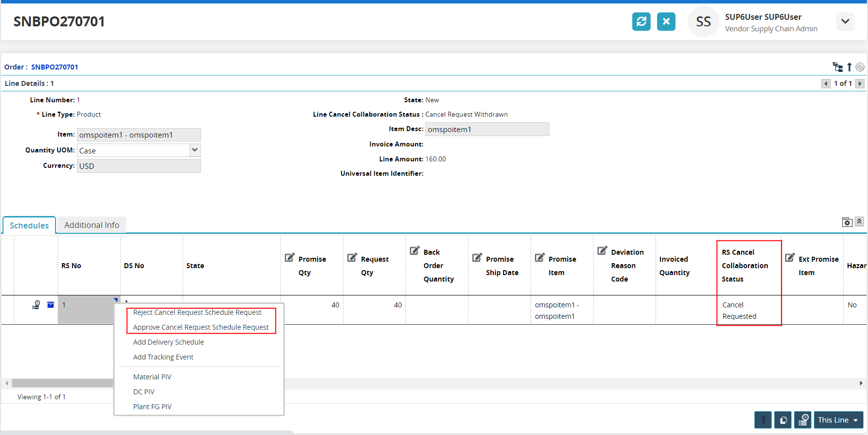Click the teal X close button beside refresh
This screenshot has height=435, width=868.
click(666, 21)
